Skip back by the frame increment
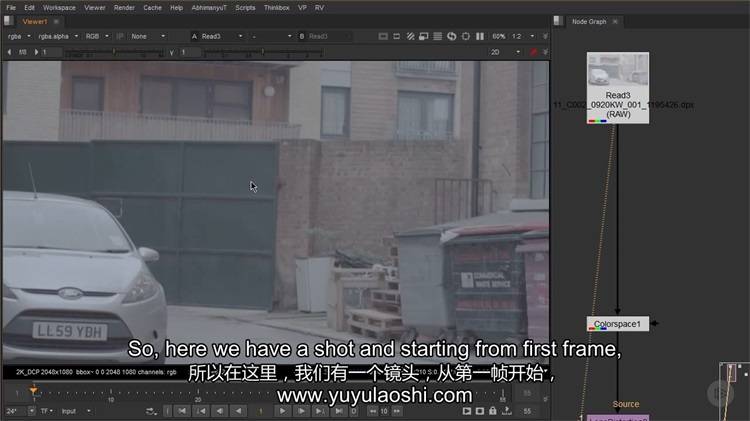Screen dimensions: 750x421 [x=373, y=411]
